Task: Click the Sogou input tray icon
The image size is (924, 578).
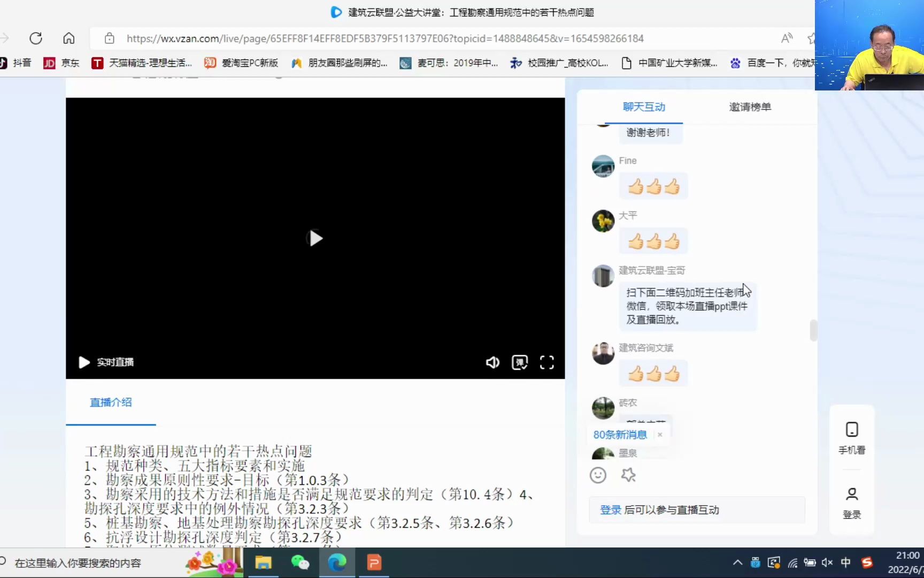Action: [x=867, y=562]
